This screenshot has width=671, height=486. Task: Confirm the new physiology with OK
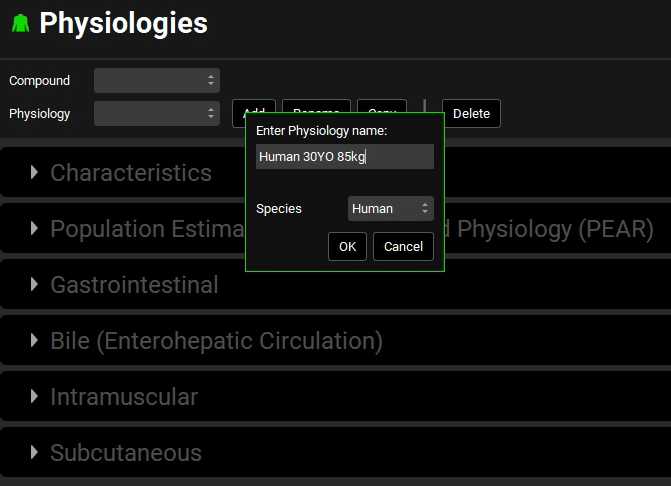(347, 247)
